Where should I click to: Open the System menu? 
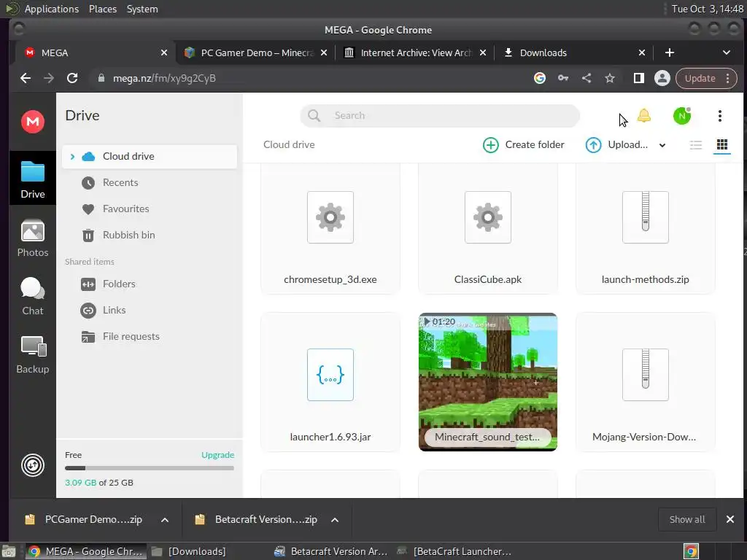[x=142, y=9]
